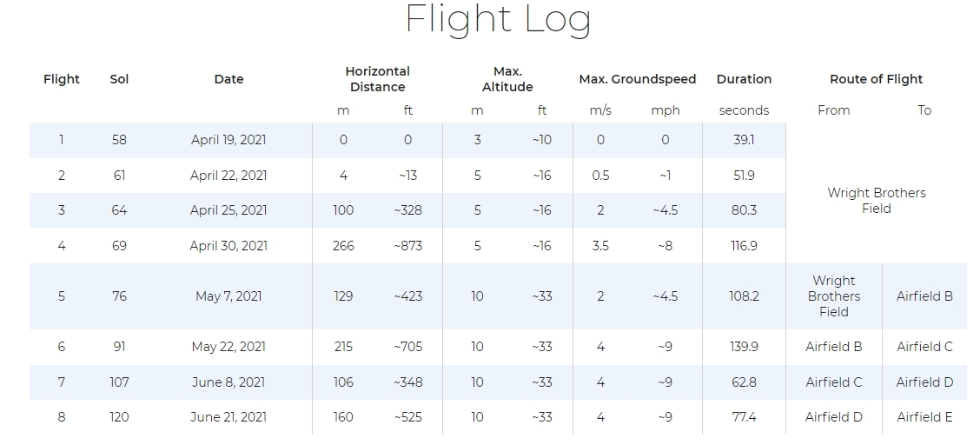Click the merged Wright Brothers Field cell for flights 1-4
Viewport: 980px width, 445px height.
click(x=876, y=201)
